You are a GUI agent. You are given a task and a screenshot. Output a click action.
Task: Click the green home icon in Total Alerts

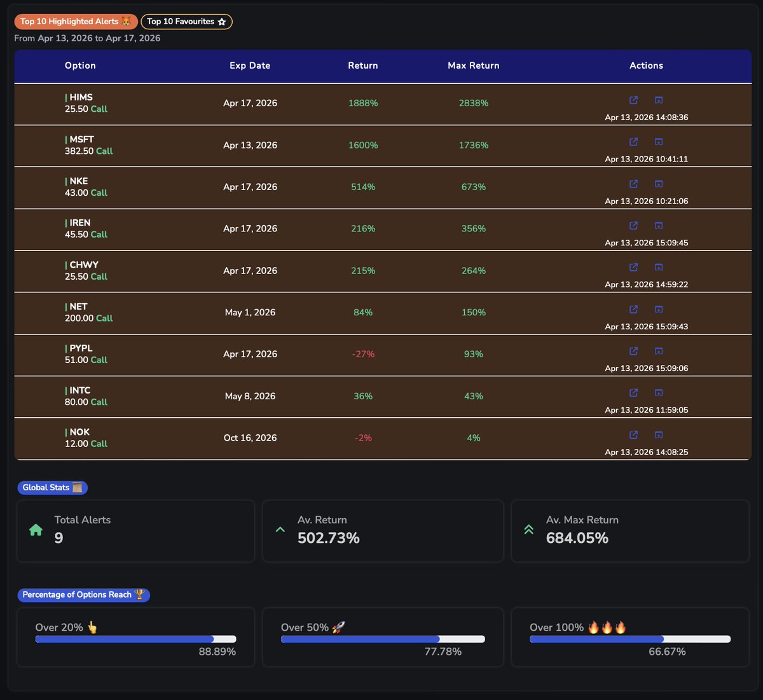[36, 530]
